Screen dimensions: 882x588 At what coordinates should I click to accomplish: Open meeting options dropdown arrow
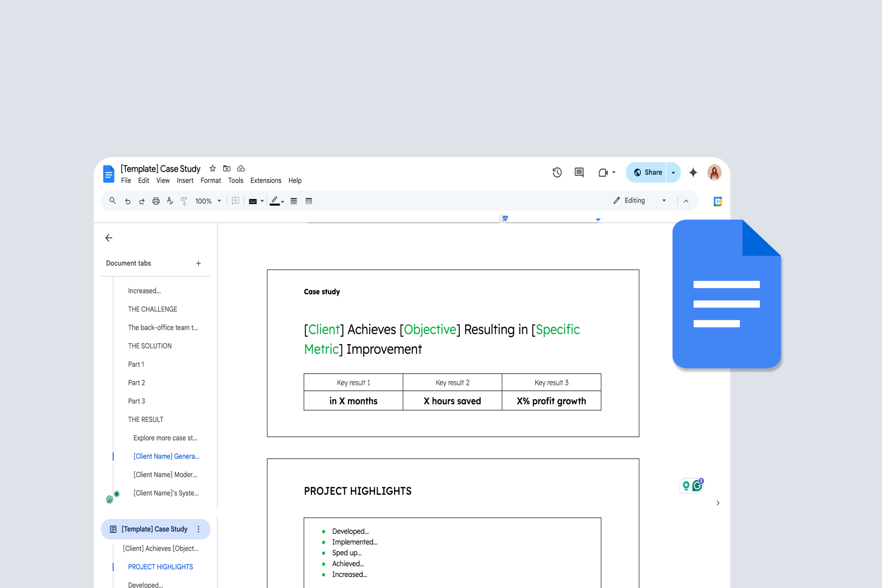(x=614, y=173)
